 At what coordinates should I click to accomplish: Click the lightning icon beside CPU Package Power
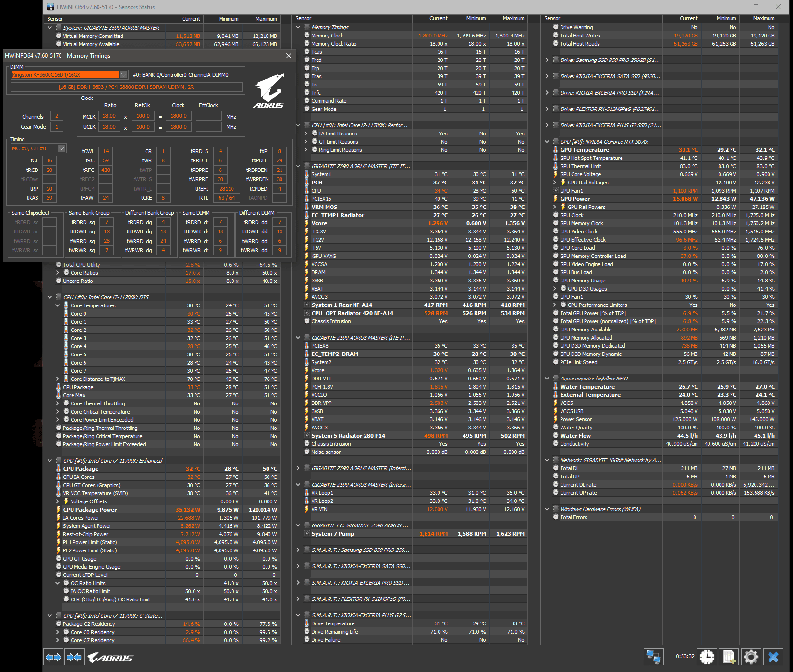tap(58, 510)
